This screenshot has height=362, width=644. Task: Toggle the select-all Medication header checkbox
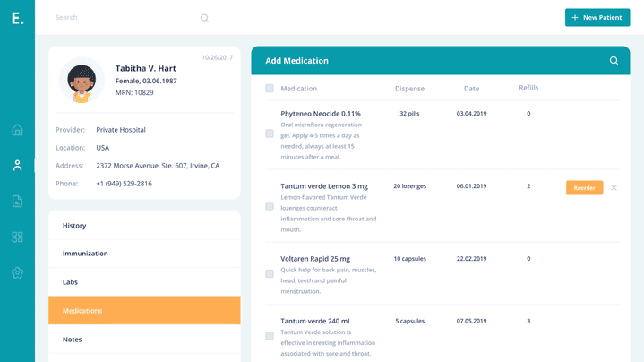click(x=270, y=89)
